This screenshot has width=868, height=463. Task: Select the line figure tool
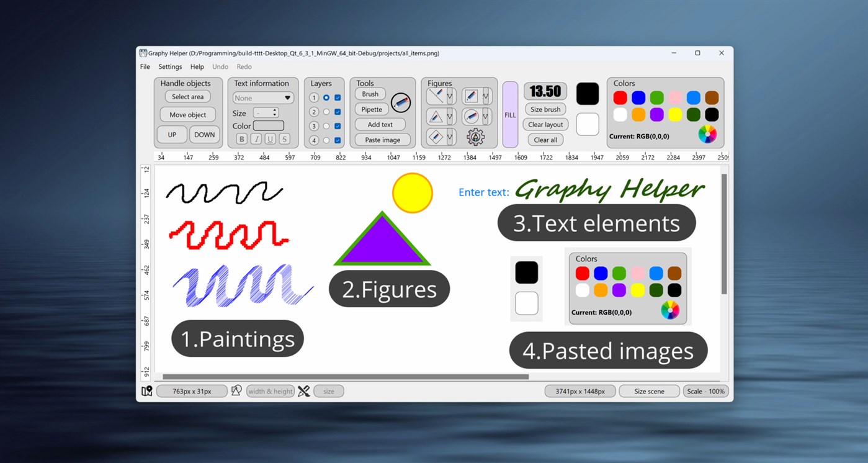[x=437, y=96]
